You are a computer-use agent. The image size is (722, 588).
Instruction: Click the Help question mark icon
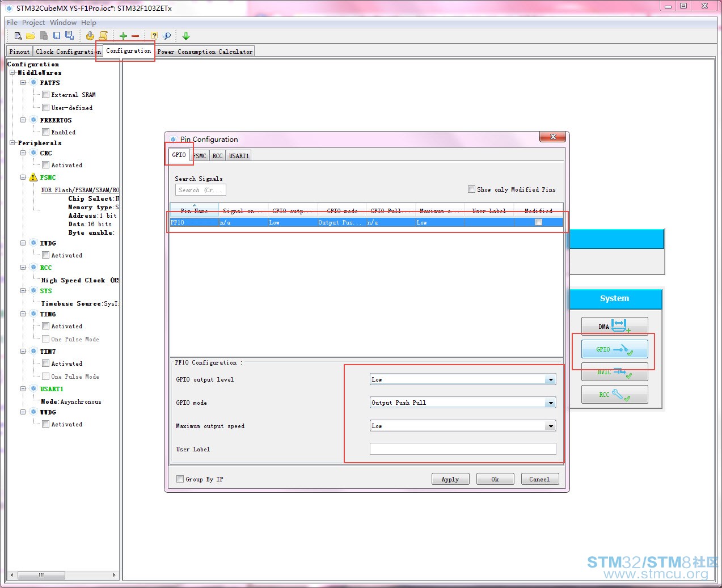[x=154, y=36]
